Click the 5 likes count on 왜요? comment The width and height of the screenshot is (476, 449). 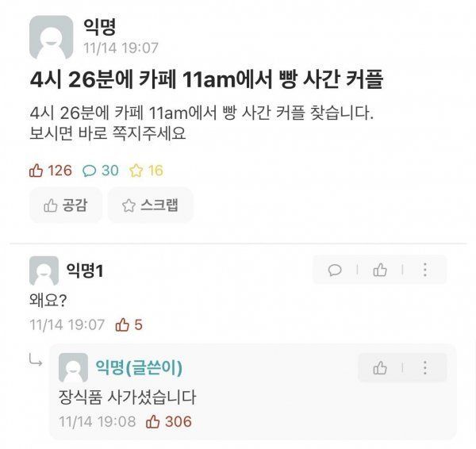(x=129, y=324)
